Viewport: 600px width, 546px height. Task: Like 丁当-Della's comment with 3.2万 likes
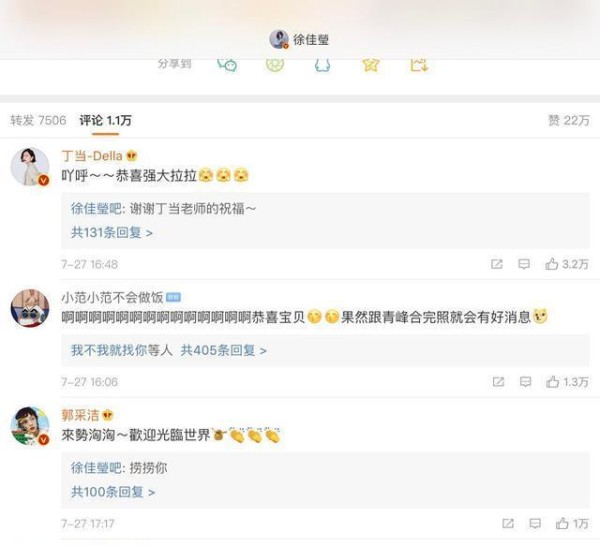(567, 264)
